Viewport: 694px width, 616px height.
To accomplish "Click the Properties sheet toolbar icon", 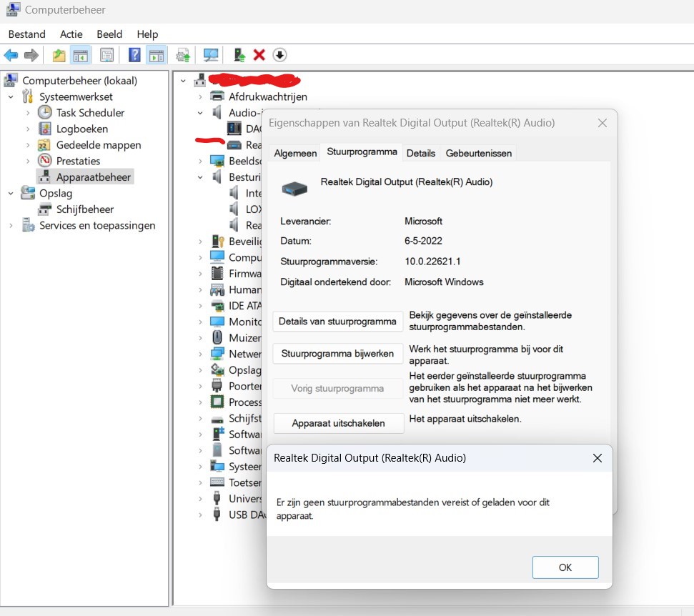I will tap(106, 55).
